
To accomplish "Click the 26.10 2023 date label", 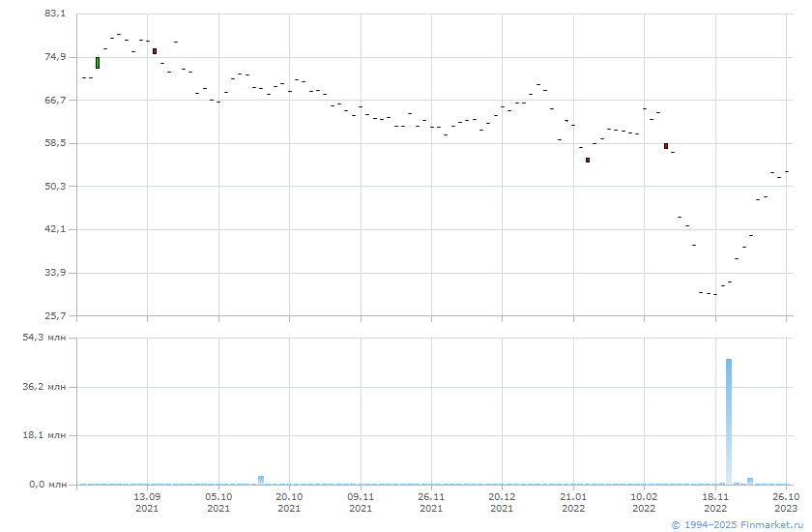I will (x=786, y=502).
